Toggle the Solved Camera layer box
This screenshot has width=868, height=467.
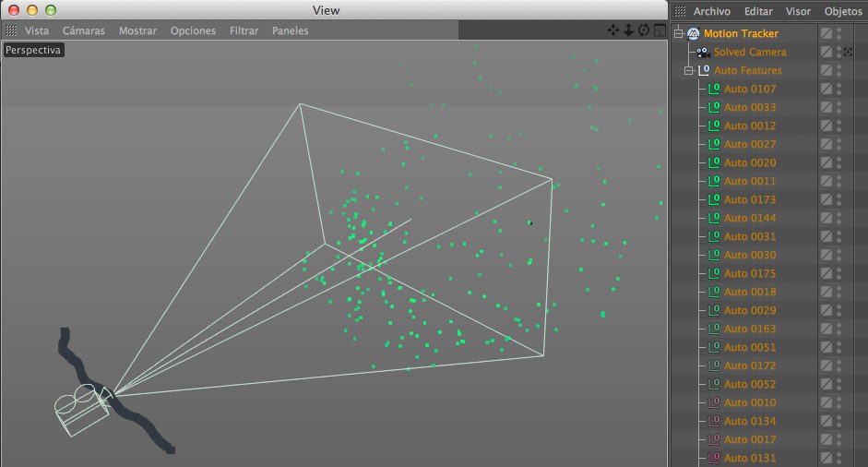coord(826,52)
